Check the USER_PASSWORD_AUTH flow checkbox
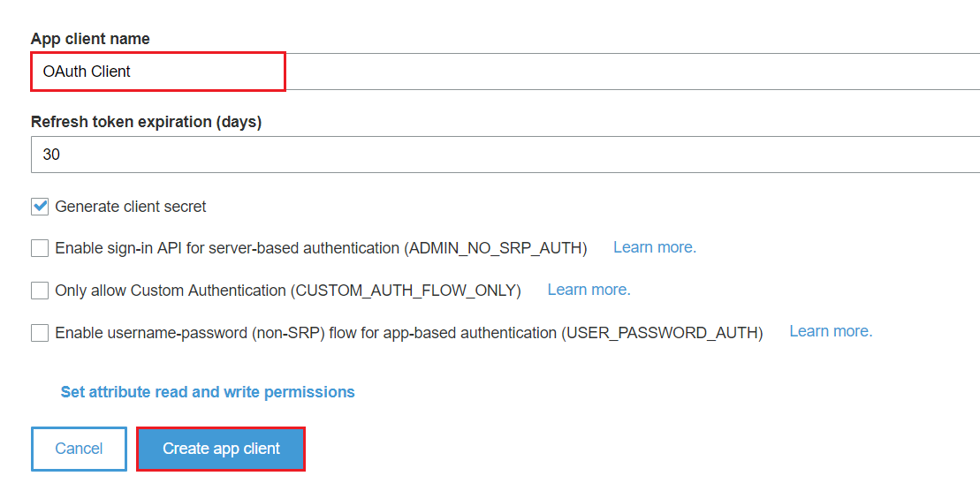The width and height of the screenshot is (980, 491). 40,333
